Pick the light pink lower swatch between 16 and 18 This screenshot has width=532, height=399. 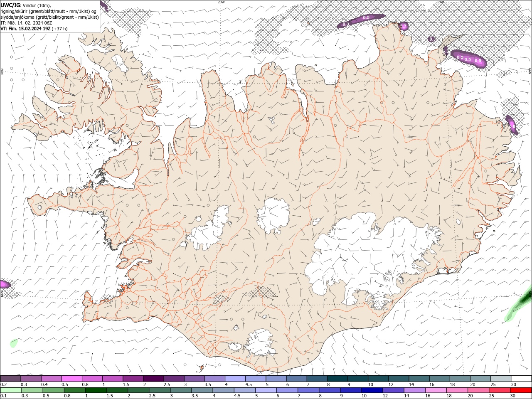(x=436, y=390)
